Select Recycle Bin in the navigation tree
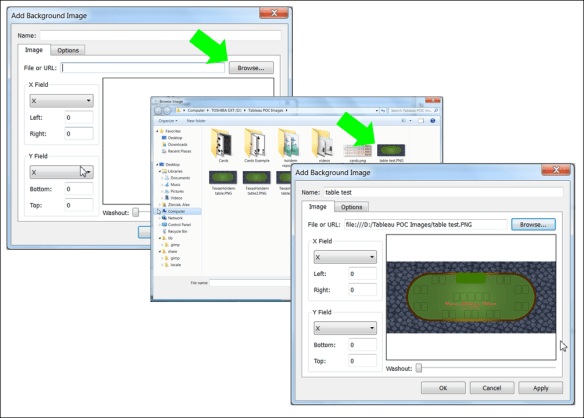This screenshot has width=584, height=418. click(x=177, y=231)
